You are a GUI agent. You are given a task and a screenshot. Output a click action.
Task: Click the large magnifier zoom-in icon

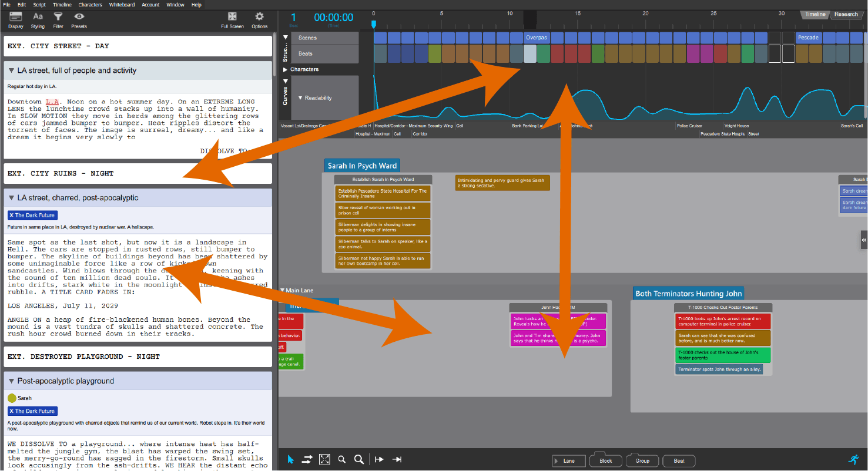click(358, 459)
